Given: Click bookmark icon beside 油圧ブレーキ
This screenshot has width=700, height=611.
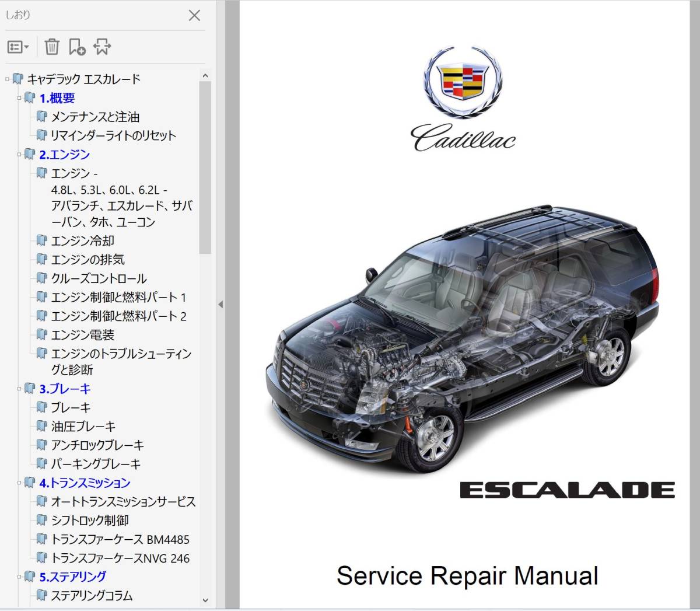Looking at the screenshot, I should [x=41, y=425].
